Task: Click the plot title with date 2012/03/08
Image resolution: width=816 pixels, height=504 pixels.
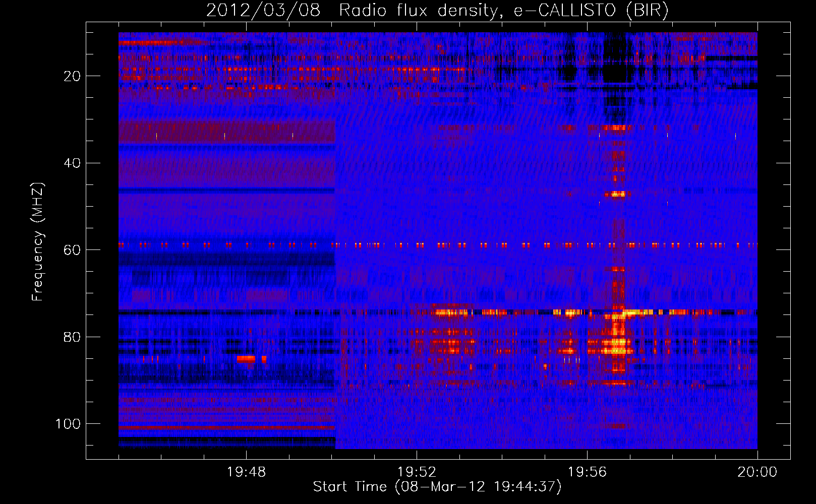Action: coord(437,11)
